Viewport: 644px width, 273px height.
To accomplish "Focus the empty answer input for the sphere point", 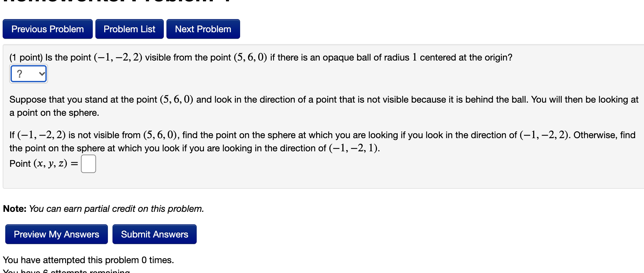I will pos(88,163).
